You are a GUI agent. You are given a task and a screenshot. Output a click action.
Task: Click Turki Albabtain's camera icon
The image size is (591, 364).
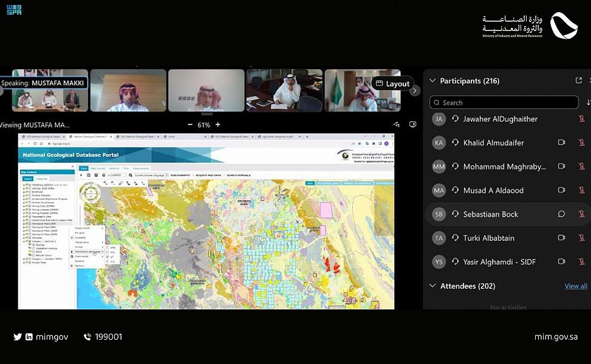(561, 238)
